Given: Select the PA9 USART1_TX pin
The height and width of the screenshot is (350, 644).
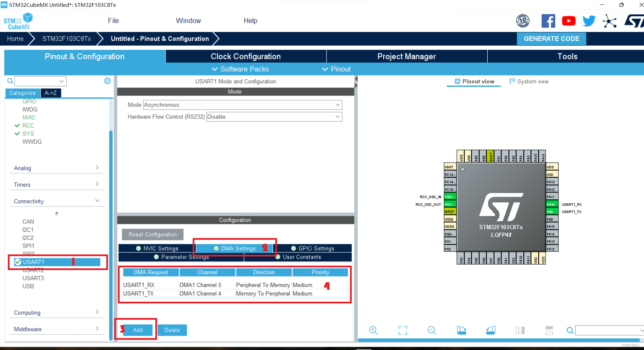Looking at the screenshot, I should 552,212.
